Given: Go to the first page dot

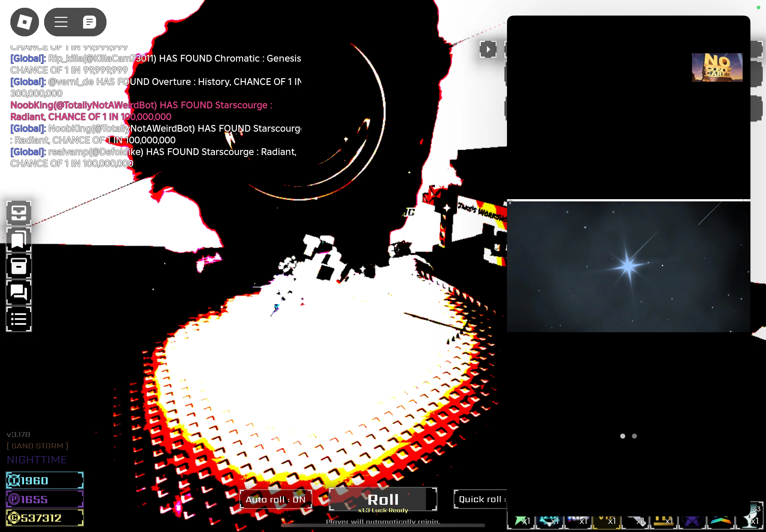Looking at the screenshot, I should tap(622, 436).
